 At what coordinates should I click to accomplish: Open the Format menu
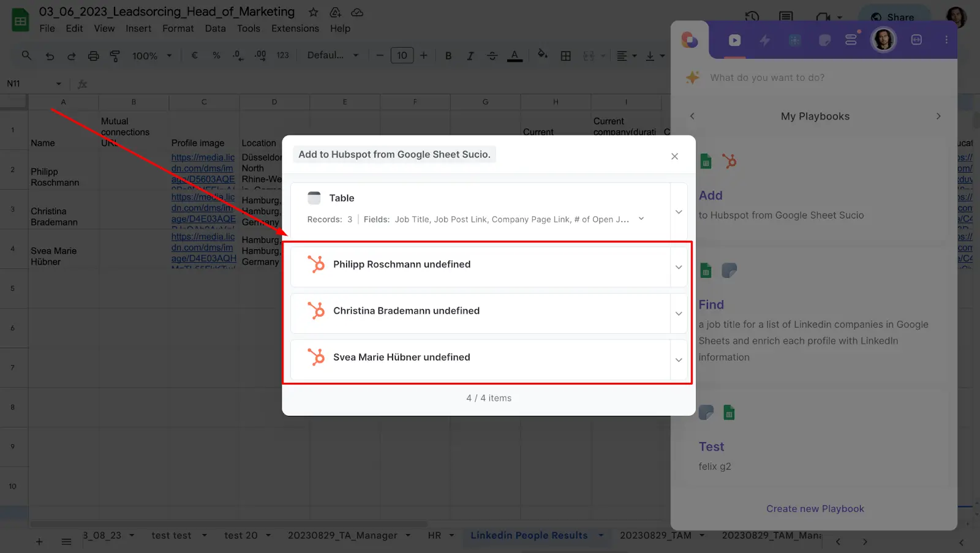point(178,28)
